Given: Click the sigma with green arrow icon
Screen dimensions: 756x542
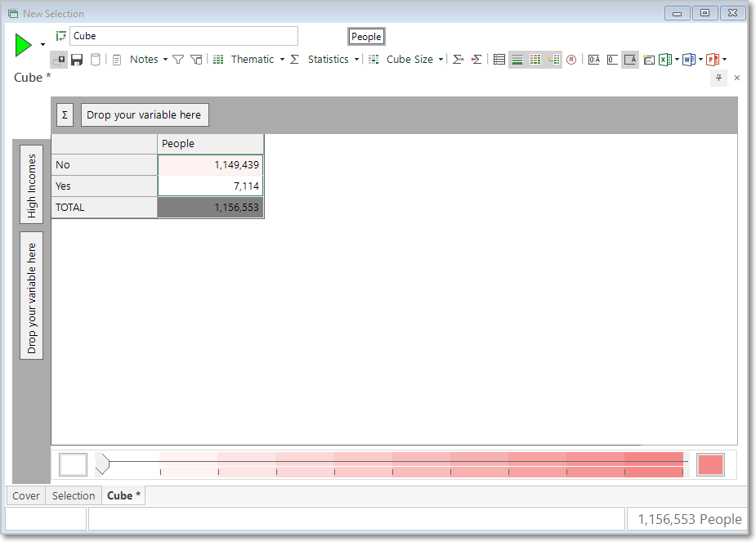Looking at the screenshot, I should pos(458,60).
